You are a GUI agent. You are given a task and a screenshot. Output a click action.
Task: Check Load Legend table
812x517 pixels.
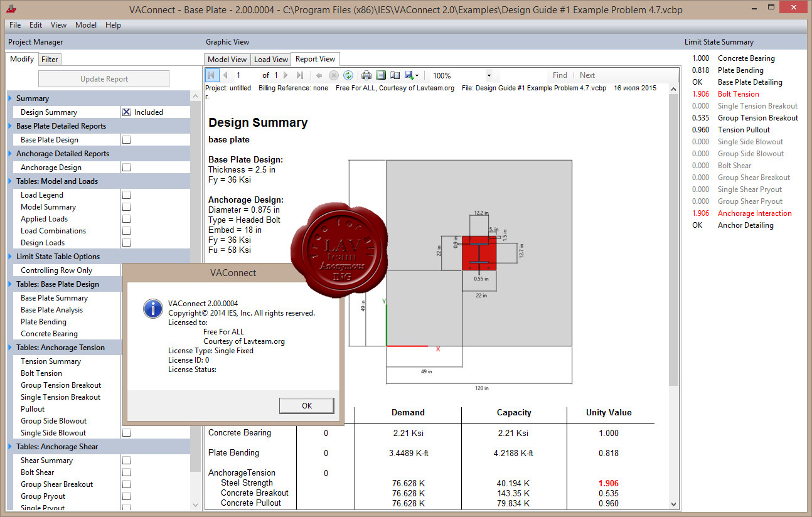[x=127, y=195]
